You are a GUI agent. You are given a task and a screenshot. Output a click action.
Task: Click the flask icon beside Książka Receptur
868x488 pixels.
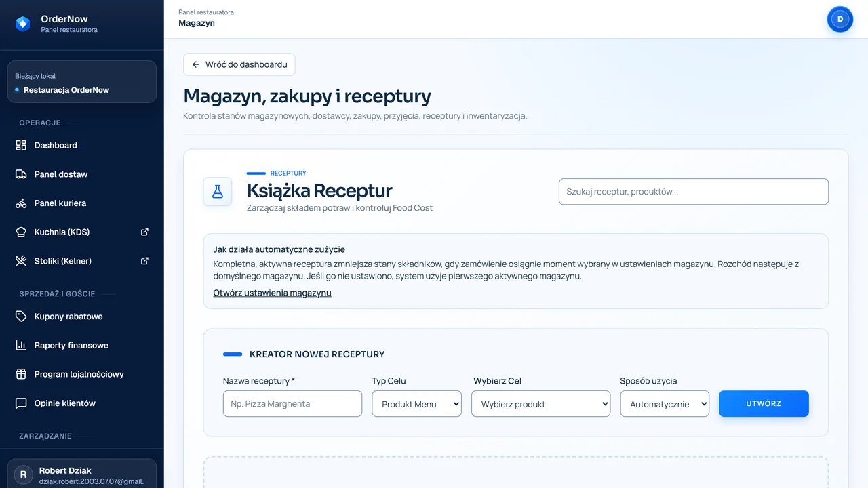[218, 192]
